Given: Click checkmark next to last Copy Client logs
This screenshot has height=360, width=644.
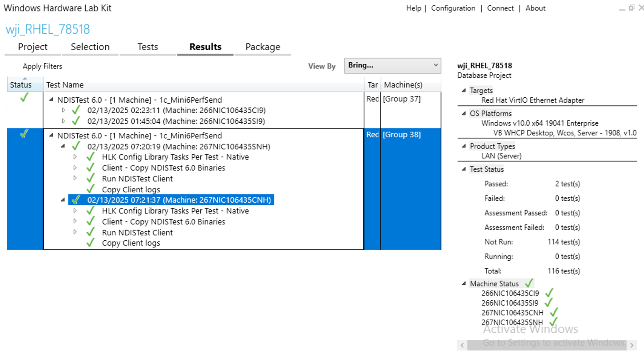Looking at the screenshot, I should (91, 243).
